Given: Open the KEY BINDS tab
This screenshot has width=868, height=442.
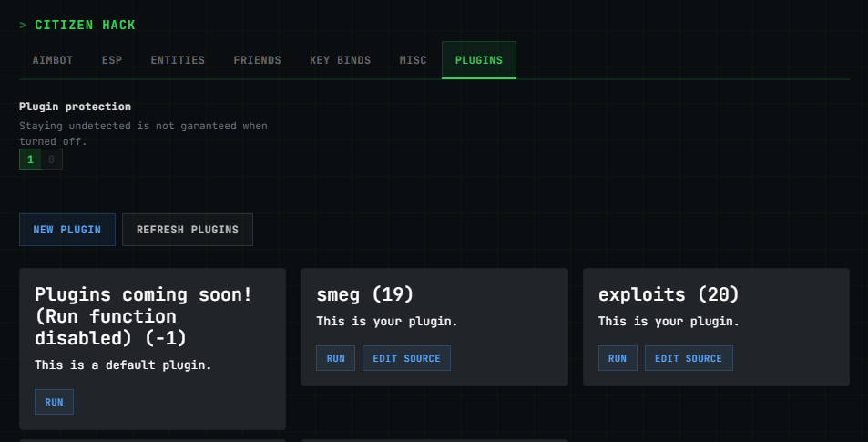Looking at the screenshot, I should point(340,60).
